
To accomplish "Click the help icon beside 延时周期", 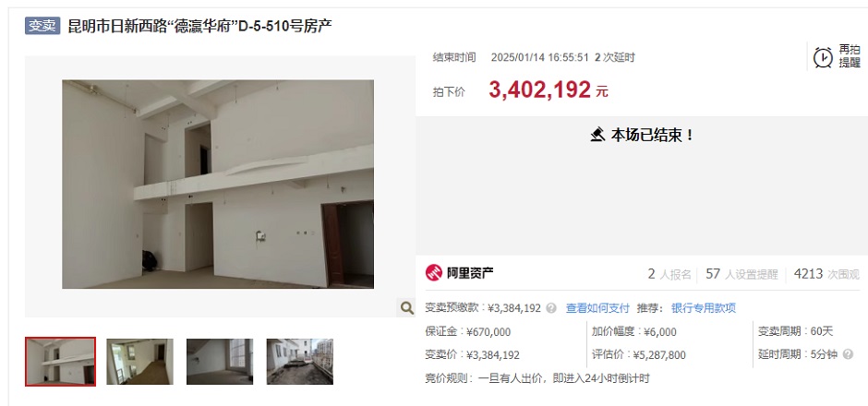I will click(x=848, y=354).
